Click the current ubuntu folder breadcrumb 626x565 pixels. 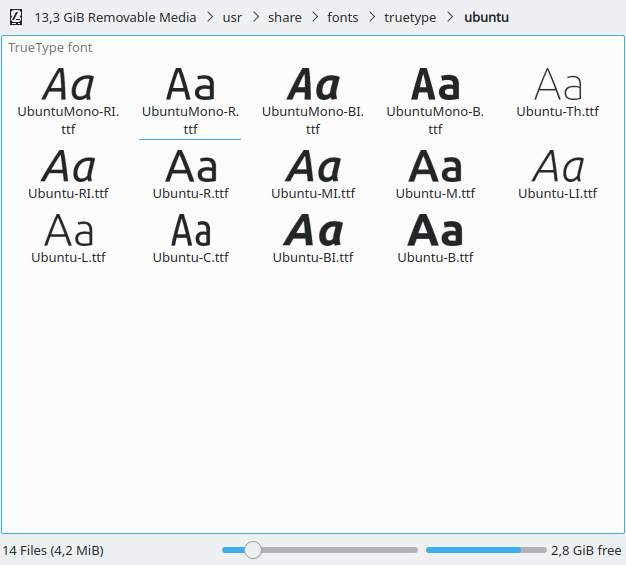[486, 18]
